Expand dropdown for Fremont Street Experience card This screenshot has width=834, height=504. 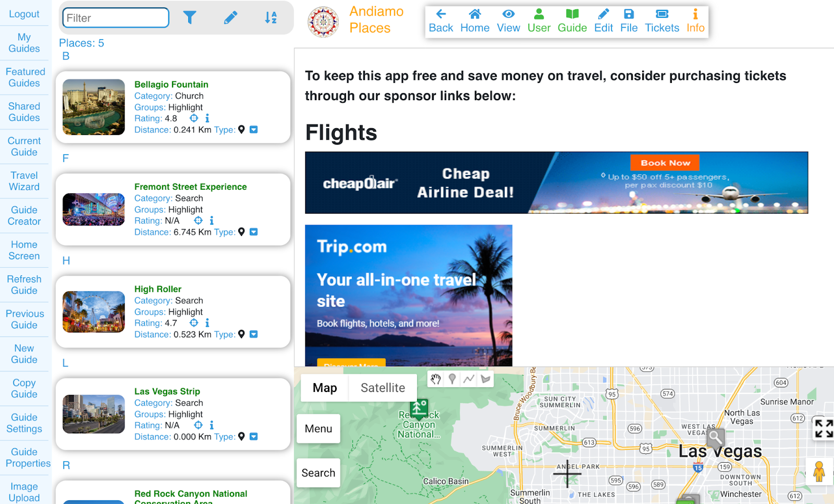point(254,232)
